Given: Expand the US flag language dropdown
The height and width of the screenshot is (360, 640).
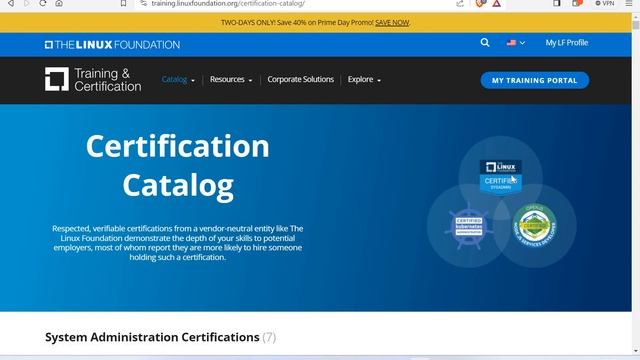Looking at the screenshot, I should (x=516, y=43).
